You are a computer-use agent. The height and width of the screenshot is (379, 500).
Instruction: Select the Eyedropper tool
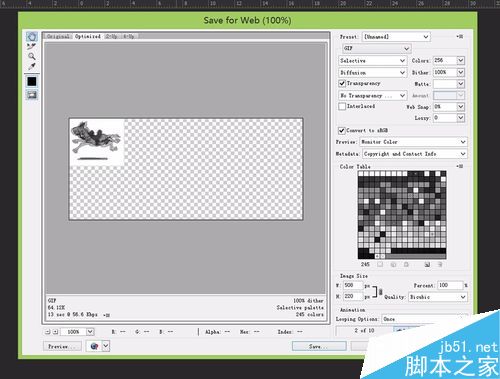point(32,66)
